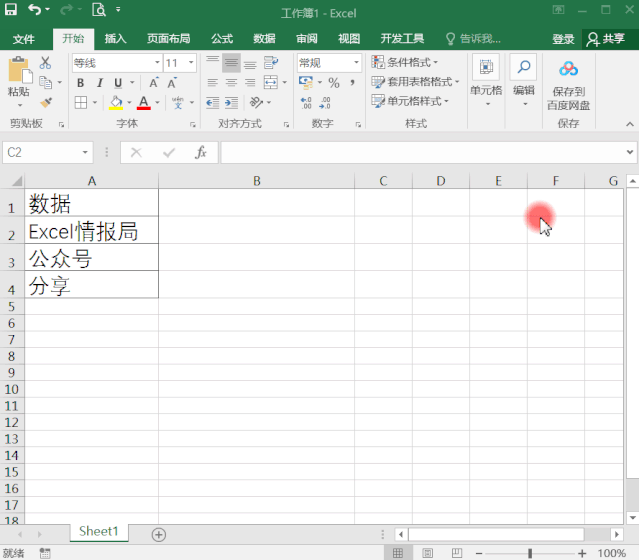Viewport: 639px width, 560px height.
Task: Zoom in with plus button
Action: click(582, 553)
